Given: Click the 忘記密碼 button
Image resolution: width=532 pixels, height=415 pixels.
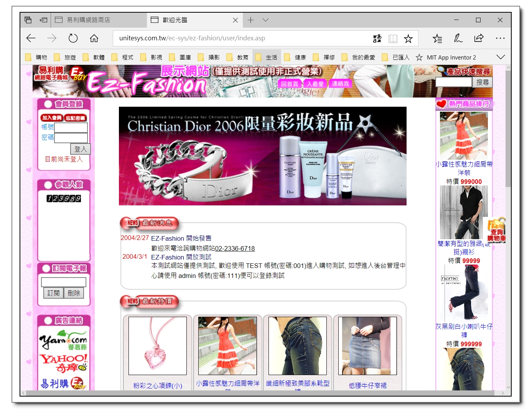Looking at the screenshot, I should click(75, 118).
